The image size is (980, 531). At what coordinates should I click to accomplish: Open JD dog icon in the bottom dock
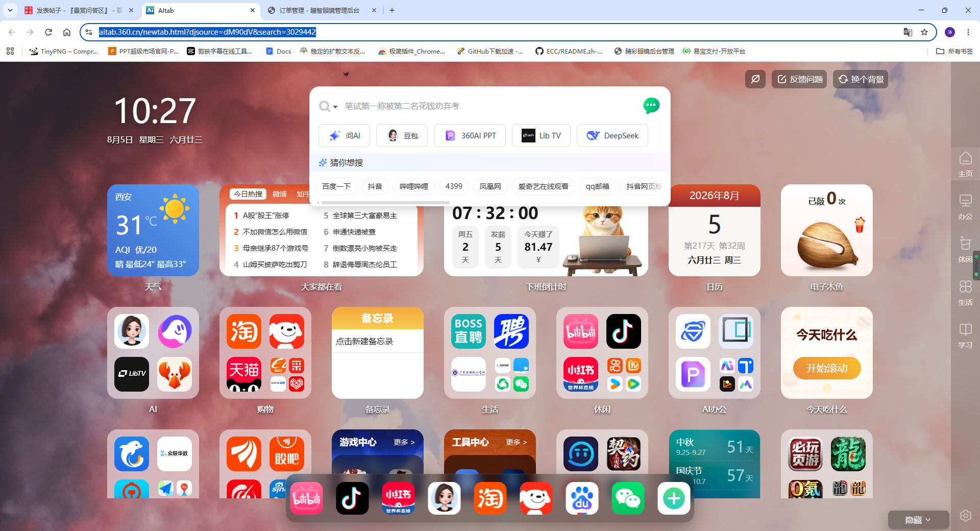click(536, 498)
